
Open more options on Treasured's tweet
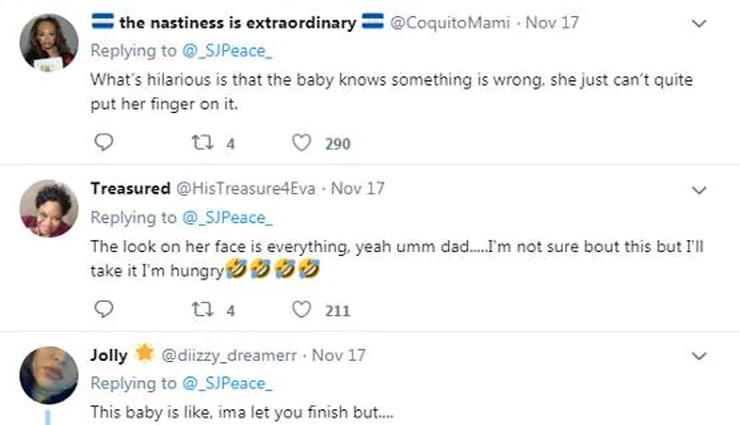click(699, 190)
